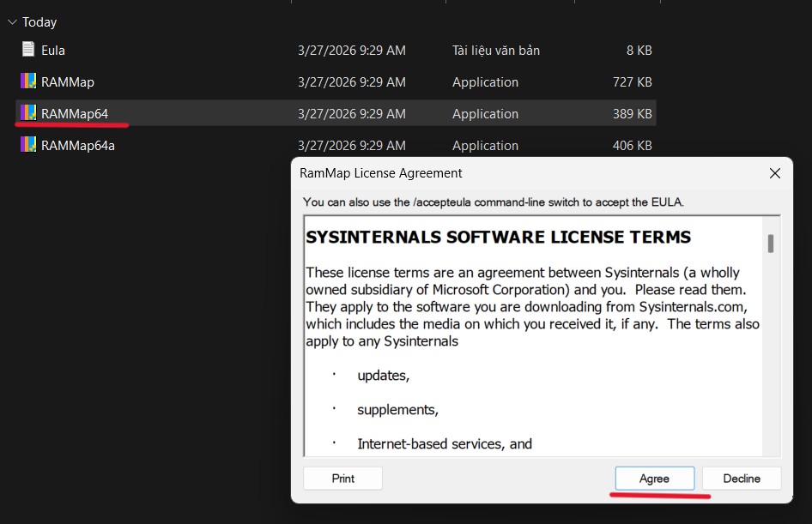The height and width of the screenshot is (524, 812).
Task: Select the RAMMap64a application icon
Action: (28, 145)
